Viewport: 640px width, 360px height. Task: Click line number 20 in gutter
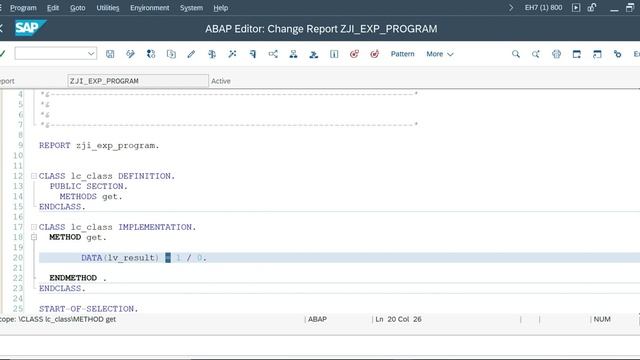tap(18, 258)
